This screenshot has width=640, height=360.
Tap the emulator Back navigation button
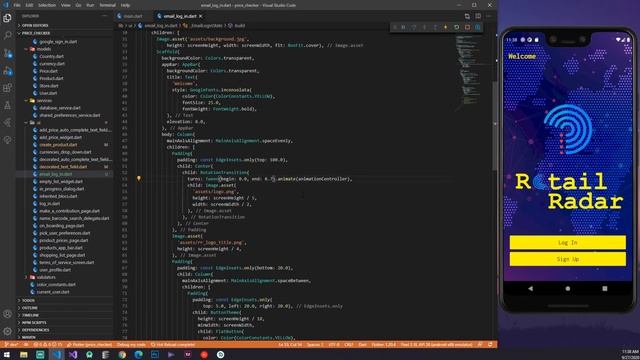coord(530,288)
